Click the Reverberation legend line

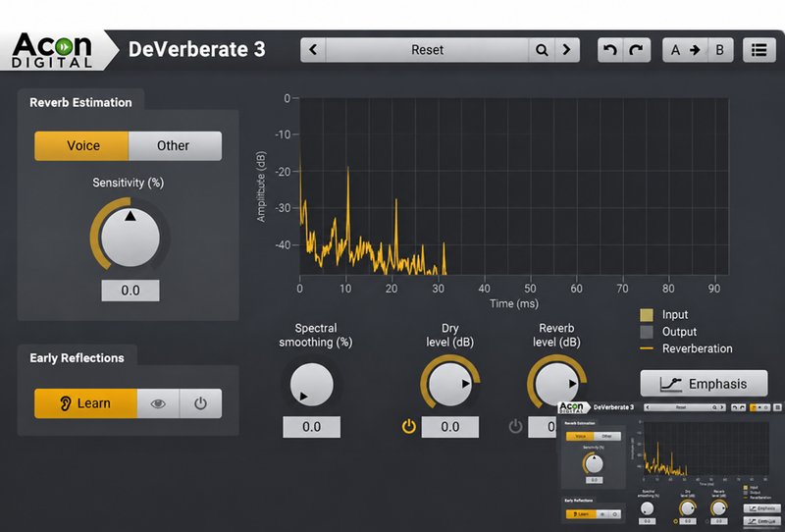tap(647, 348)
